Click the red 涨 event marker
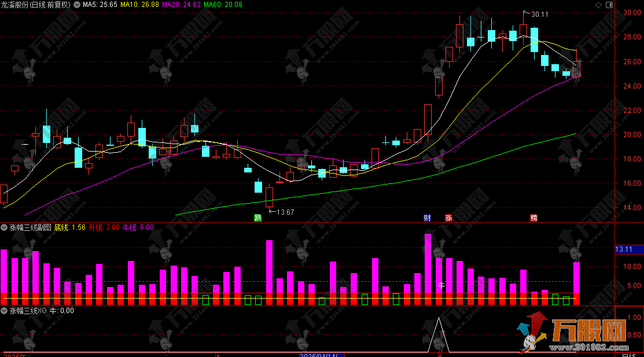This screenshot has height=357, width=644. (x=448, y=218)
